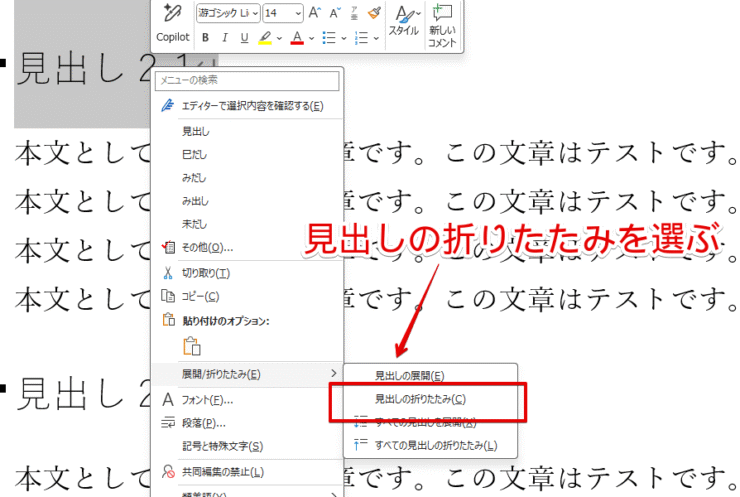Select 共同編集の禁止(L)
This screenshot has height=497, width=740.
[247, 472]
